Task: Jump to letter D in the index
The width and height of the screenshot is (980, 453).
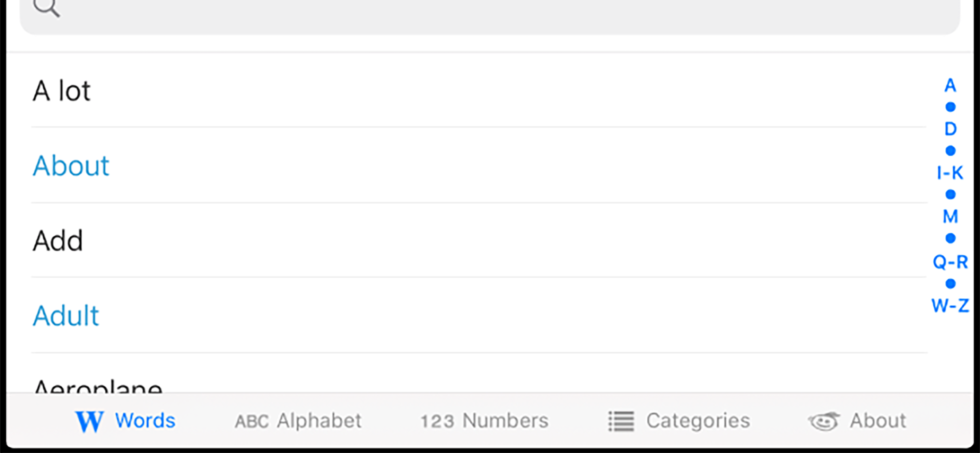Action: point(950,129)
